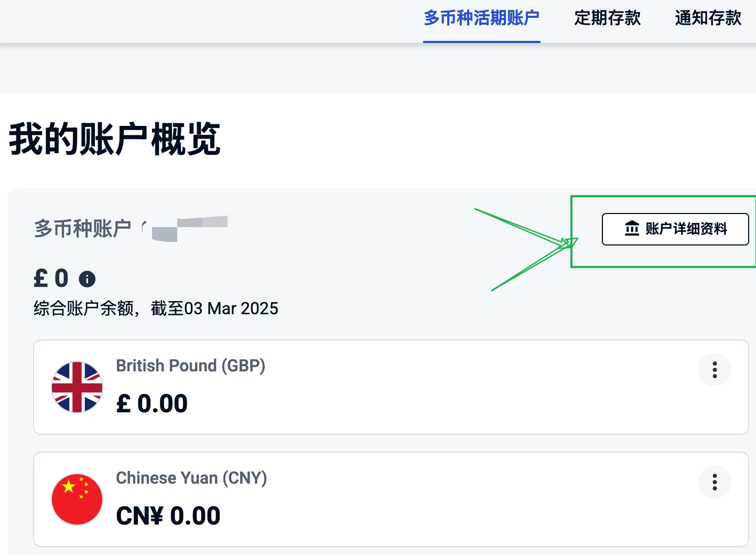Viewport: 756px width, 555px height.
Task: Select the Chinese Yuan (CNY) account card
Action: pyautogui.click(x=391, y=499)
